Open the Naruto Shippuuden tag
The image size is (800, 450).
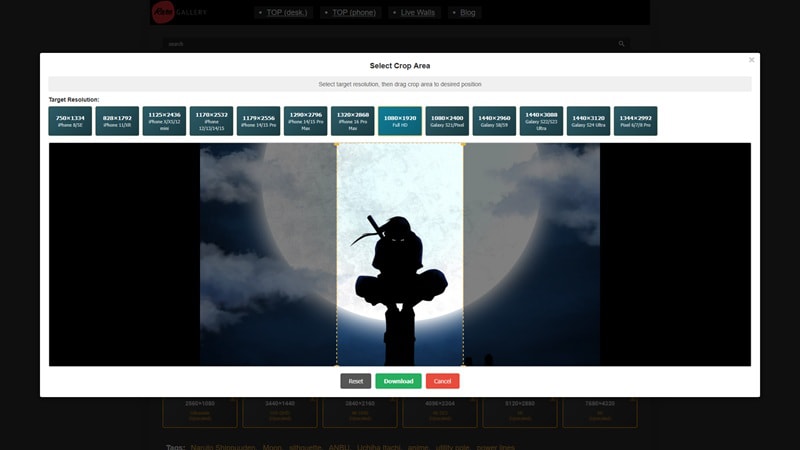tap(222, 447)
